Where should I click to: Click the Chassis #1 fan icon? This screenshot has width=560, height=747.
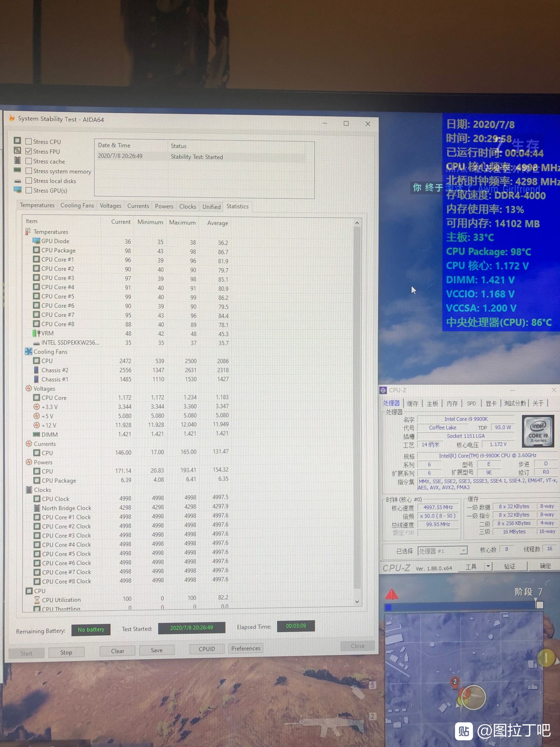tap(36, 379)
